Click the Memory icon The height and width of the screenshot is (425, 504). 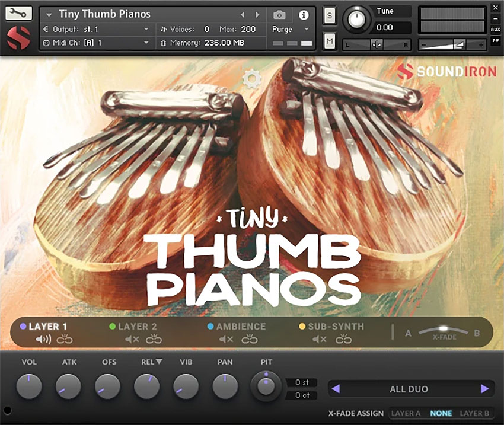tap(163, 43)
